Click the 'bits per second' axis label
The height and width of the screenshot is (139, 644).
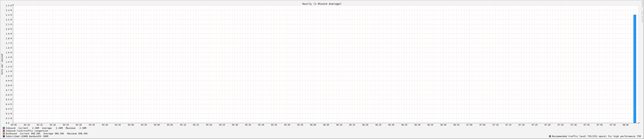[x=2, y=64]
